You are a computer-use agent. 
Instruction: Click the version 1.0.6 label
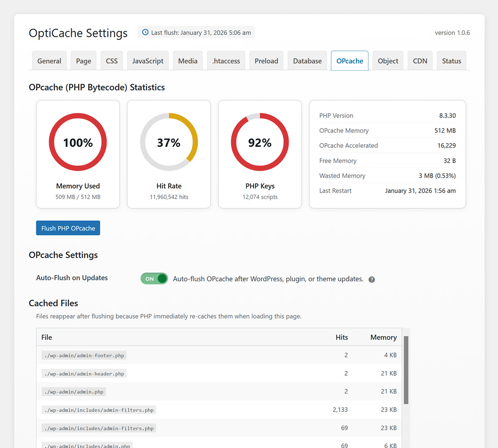tap(452, 33)
